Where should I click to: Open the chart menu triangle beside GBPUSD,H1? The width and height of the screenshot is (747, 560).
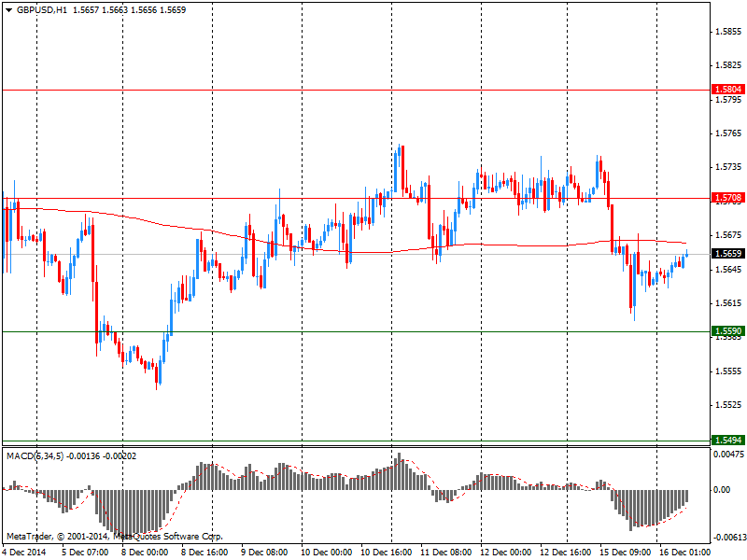tap(8, 10)
